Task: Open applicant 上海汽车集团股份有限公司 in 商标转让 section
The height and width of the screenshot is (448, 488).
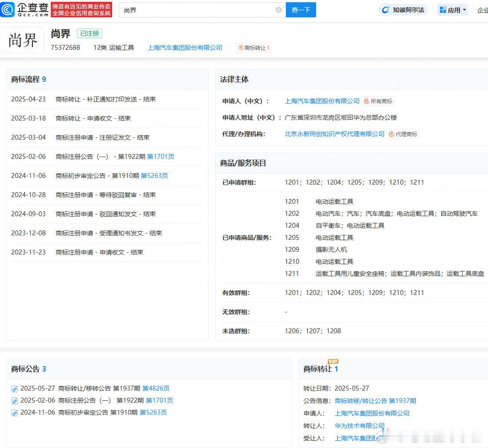Action: (x=372, y=413)
